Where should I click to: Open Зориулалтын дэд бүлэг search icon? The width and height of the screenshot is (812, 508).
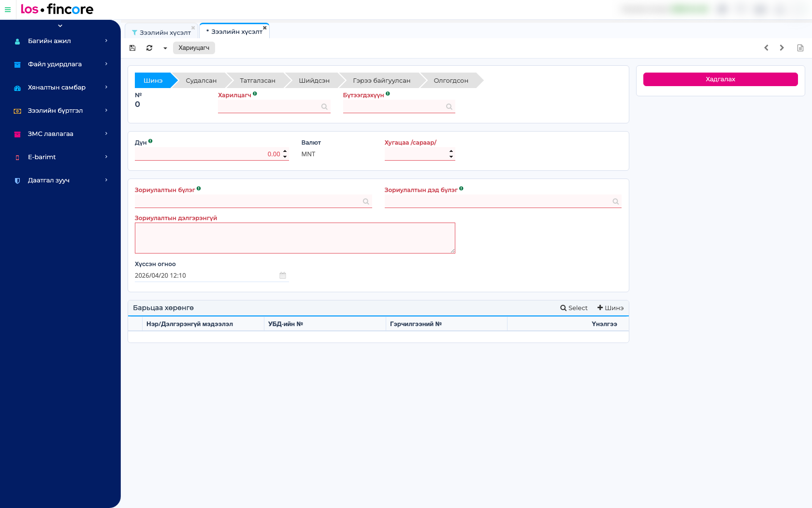click(616, 202)
